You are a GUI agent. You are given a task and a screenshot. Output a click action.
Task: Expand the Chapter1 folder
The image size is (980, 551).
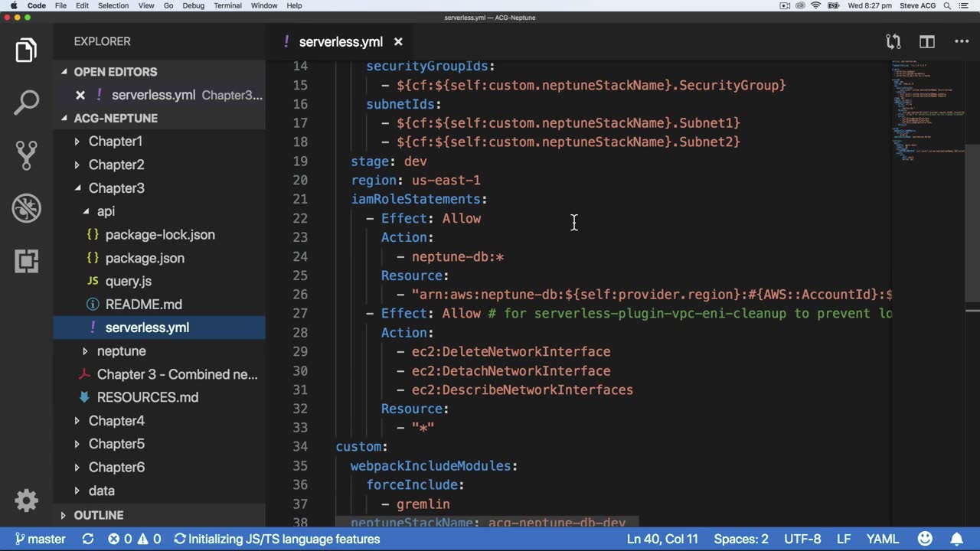(x=115, y=142)
